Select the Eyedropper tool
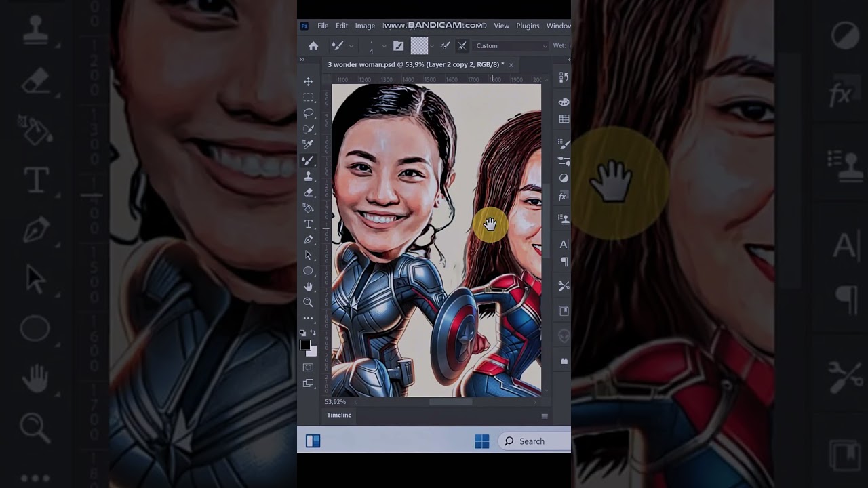 click(308, 144)
